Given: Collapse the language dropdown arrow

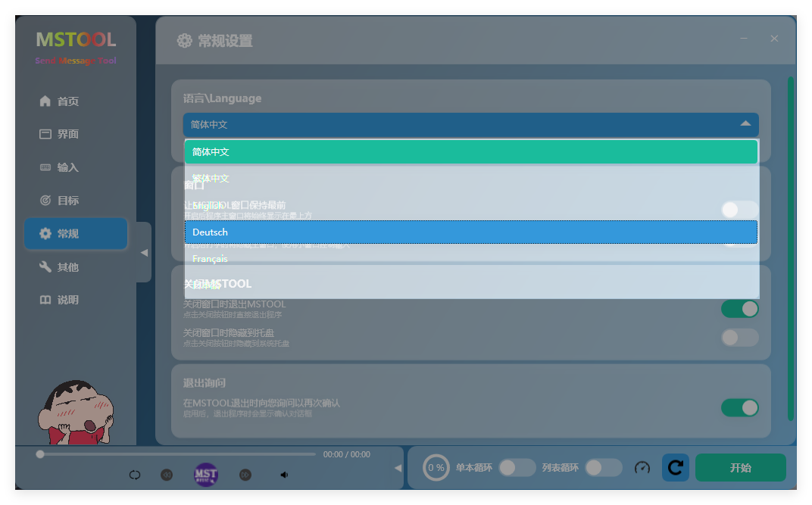Looking at the screenshot, I should tap(745, 124).
